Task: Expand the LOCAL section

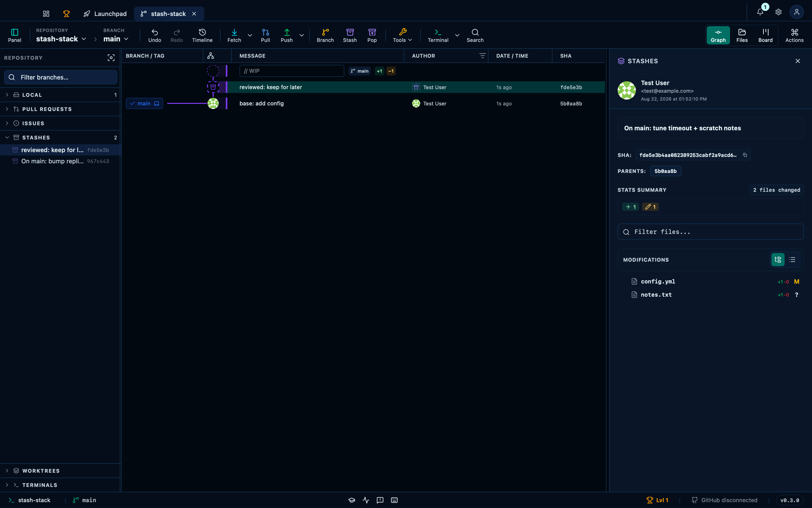Action: pyautogui.click(x=60, y=95)
